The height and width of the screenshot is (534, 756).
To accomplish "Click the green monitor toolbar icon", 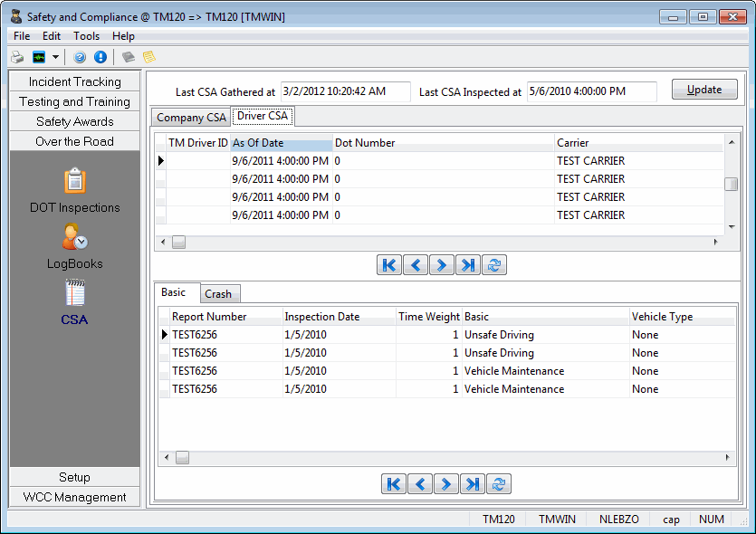I will point(39,57).
